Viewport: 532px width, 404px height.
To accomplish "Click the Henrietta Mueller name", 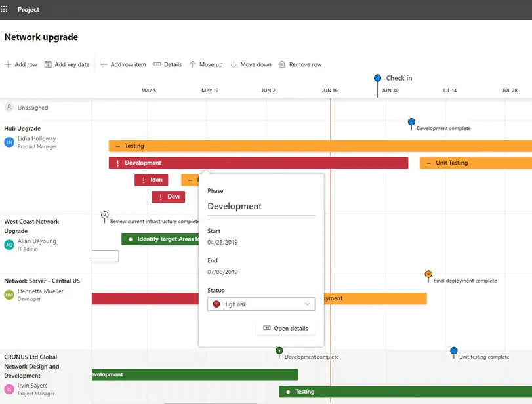I will click(x=41, y=291).
